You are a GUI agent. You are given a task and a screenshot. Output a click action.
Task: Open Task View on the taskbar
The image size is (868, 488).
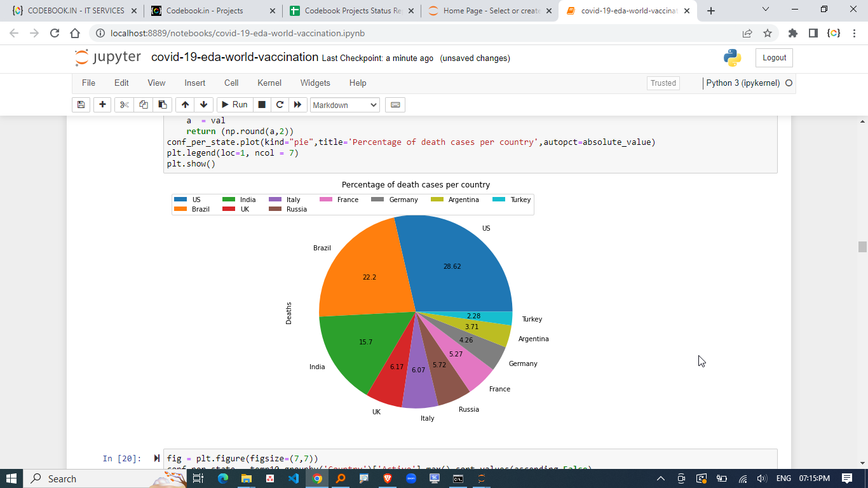click(198, 478)
